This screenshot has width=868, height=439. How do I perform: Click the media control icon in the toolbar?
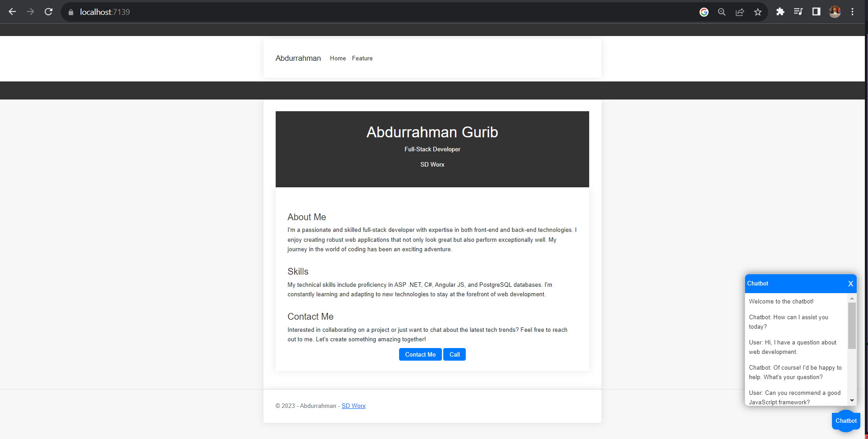(x=798, y=12)
